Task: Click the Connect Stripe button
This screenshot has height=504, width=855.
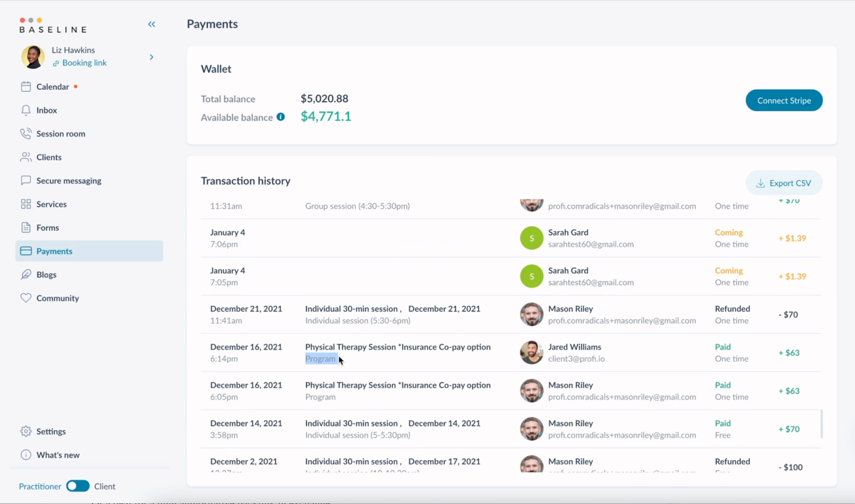Action: 783,100
